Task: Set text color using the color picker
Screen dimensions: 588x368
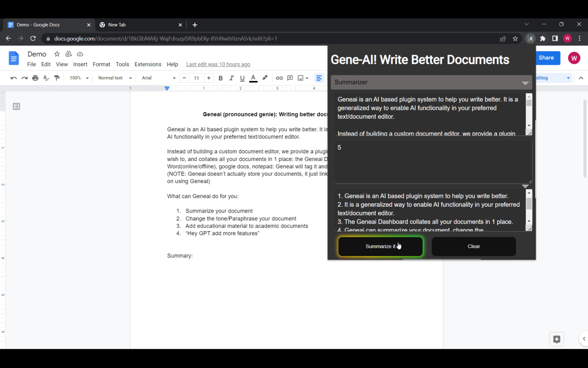Action: click(x=253, y=78)
